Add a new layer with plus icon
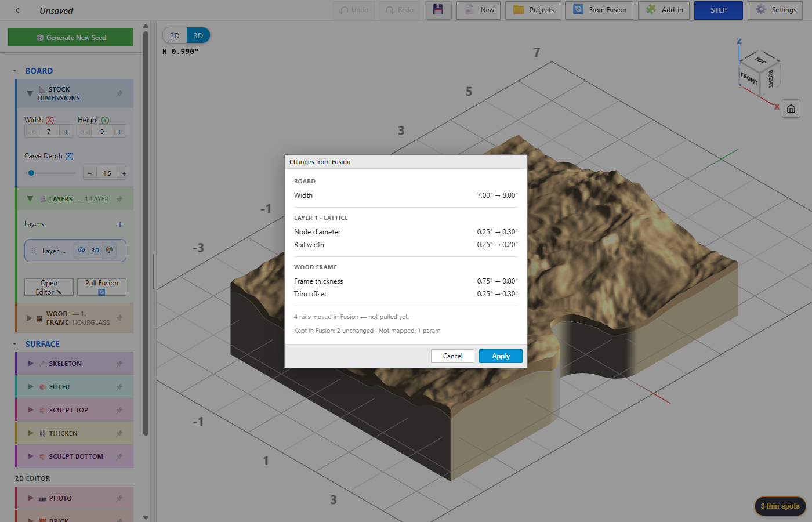 click(120, 224)
